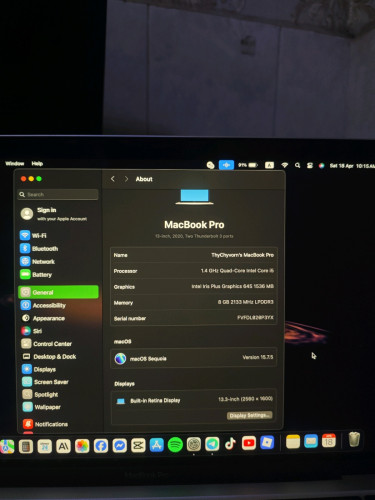Select General in the sidebar
This screenshot has width=375, height=500.
tap(58, 292)
